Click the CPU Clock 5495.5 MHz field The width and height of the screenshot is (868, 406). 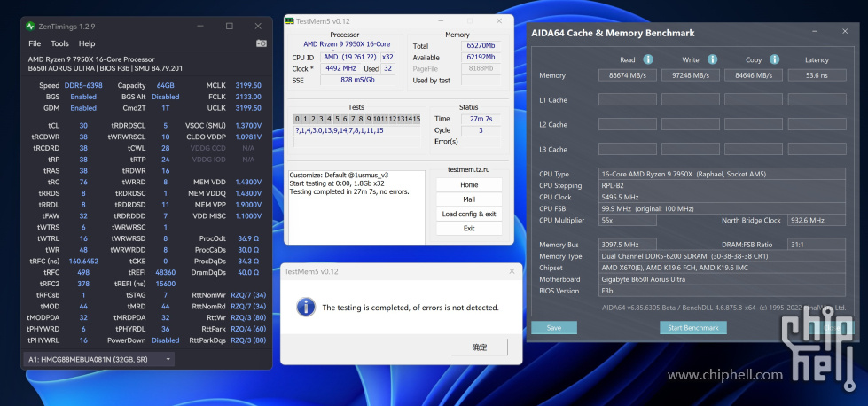(x=722, y=197)
